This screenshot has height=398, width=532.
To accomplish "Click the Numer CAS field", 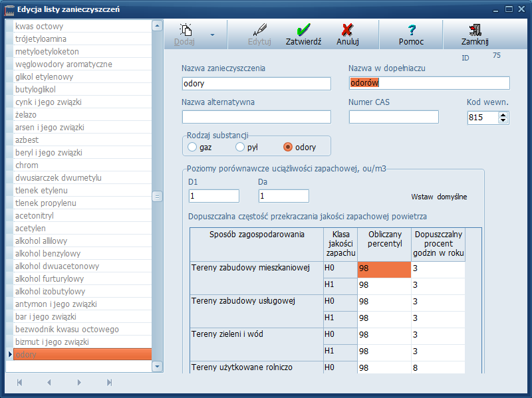I will [x=394, y=117].
